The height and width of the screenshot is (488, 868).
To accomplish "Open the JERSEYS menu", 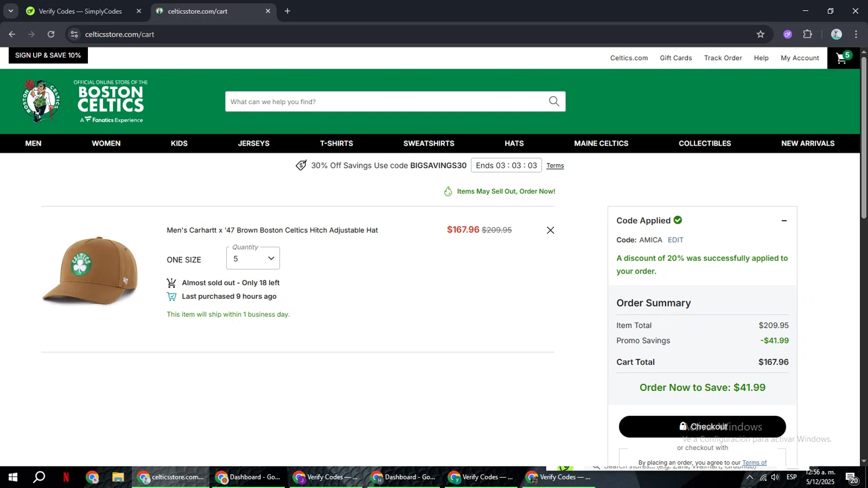I will pyautogui.click(x=253, y=143).
